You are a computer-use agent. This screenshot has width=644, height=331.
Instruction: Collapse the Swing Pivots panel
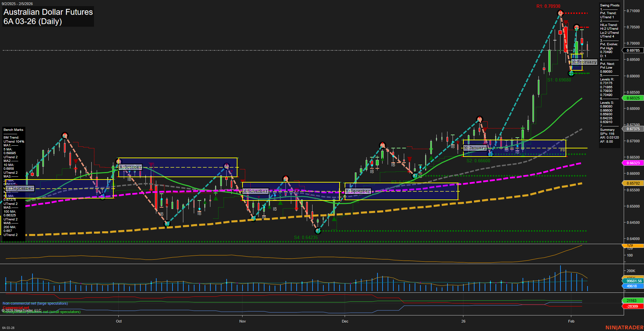[610, 5]
